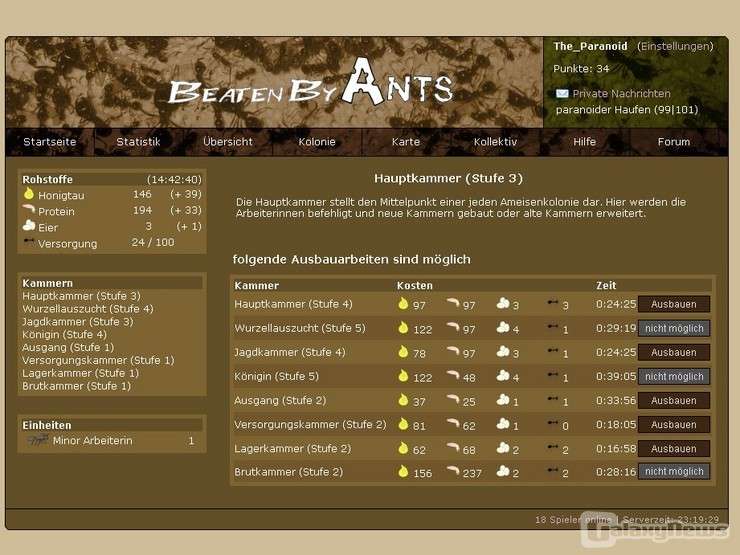Click the username The_Paranoid
This screenshot has width=740, height=555.
click(590, 46)
